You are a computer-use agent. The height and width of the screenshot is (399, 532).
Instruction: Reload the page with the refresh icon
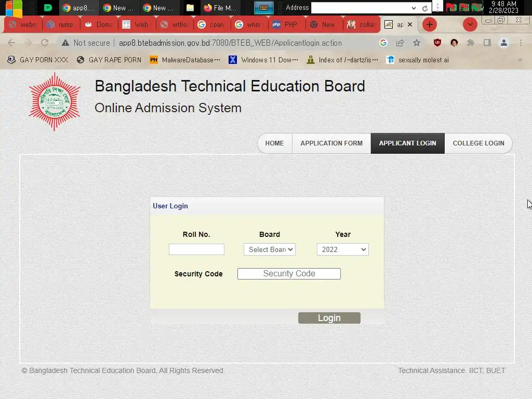coord(45,43)
